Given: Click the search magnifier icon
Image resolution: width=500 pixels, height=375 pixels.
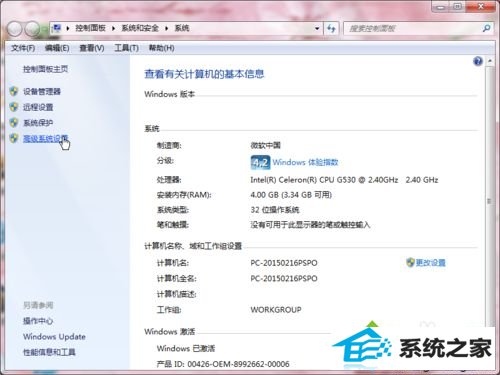Looking at the screenshot, I should [486, 28].
